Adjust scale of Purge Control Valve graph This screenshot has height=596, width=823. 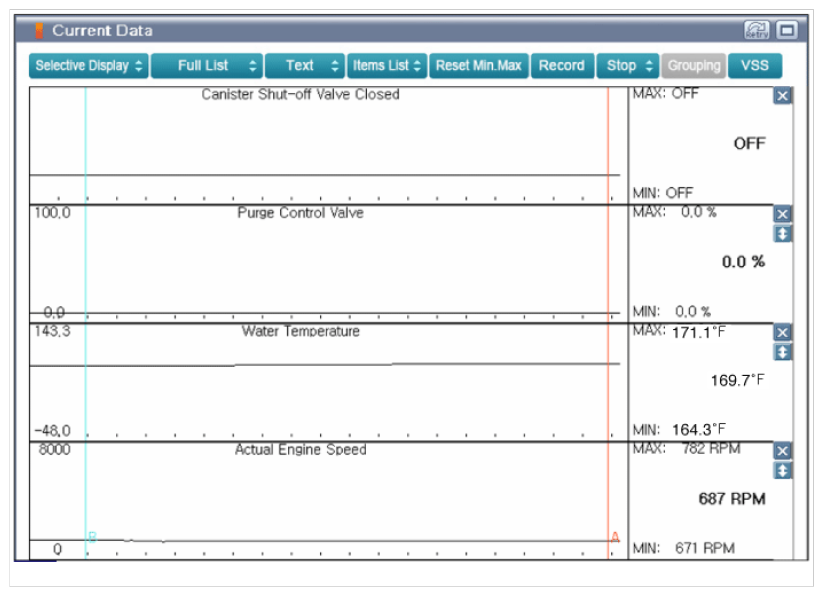[x=783, y=234]
